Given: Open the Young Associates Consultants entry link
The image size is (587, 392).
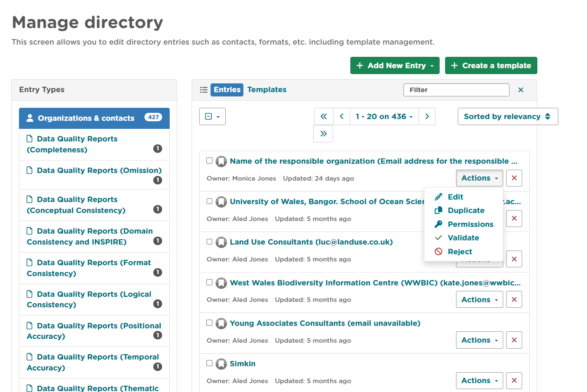Looking at the screenshot, I should pos(325,323).
